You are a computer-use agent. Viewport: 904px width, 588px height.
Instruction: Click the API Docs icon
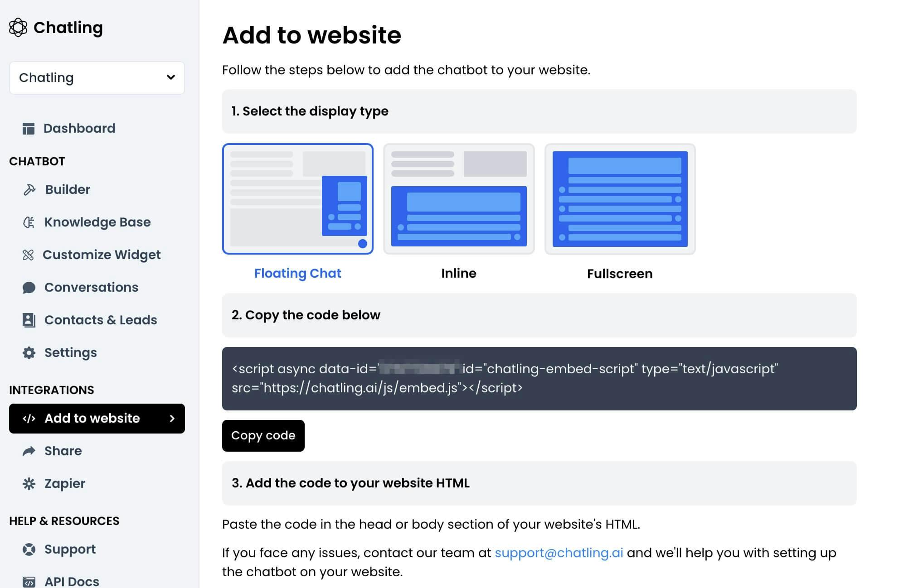pos(29,582)
